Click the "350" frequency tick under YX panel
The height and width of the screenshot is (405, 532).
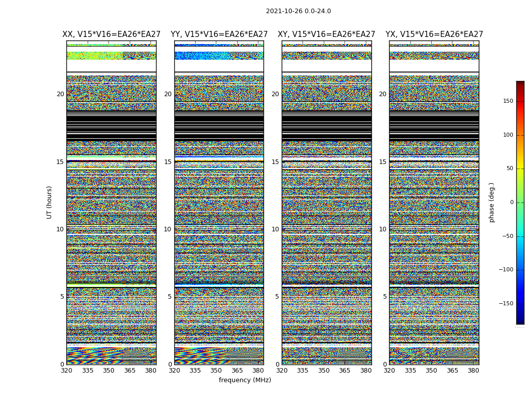432,371
